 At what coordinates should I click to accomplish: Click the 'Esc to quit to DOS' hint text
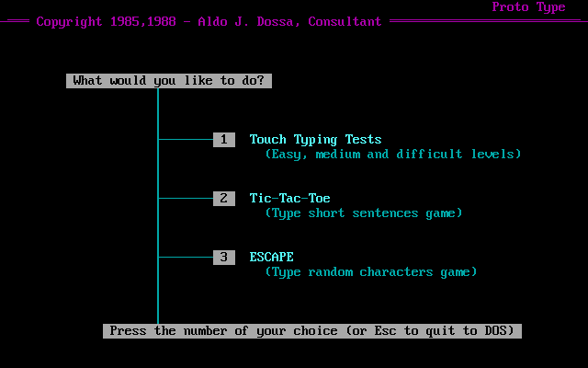pos(441,331)
